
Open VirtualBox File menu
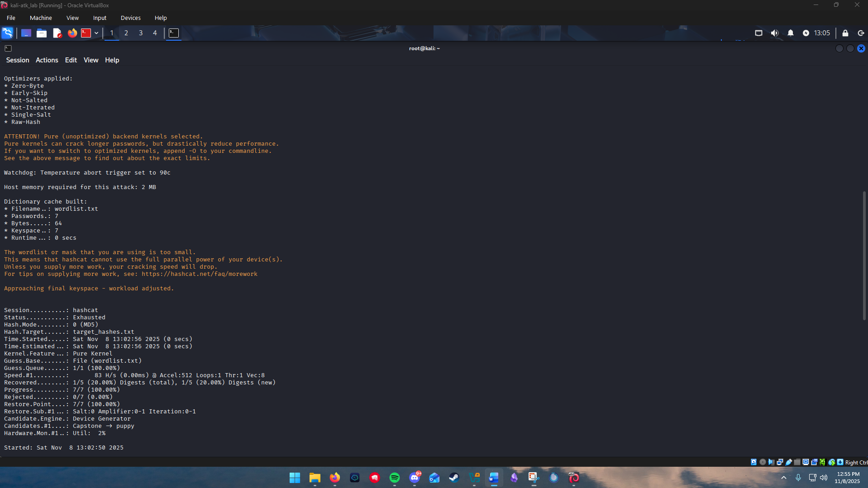[x=11, y=18]
